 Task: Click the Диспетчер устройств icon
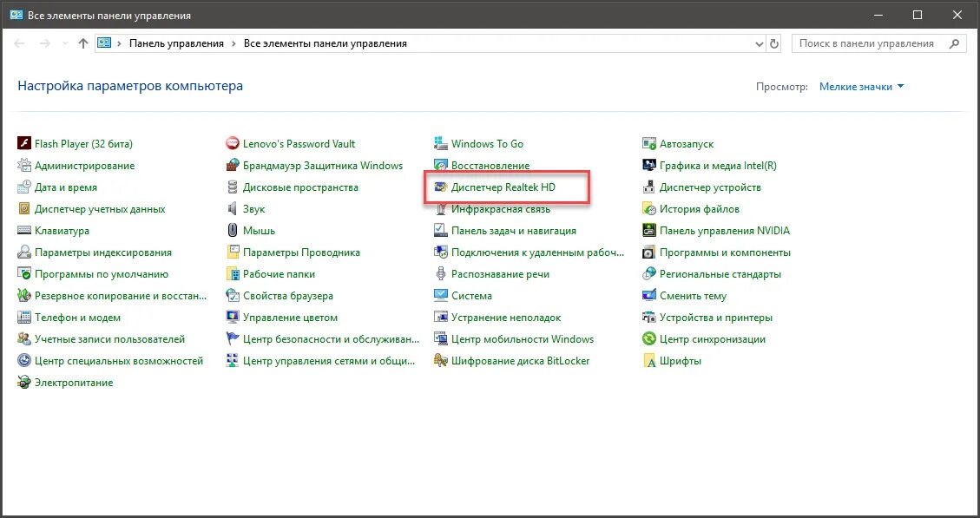tap(649, 187)
